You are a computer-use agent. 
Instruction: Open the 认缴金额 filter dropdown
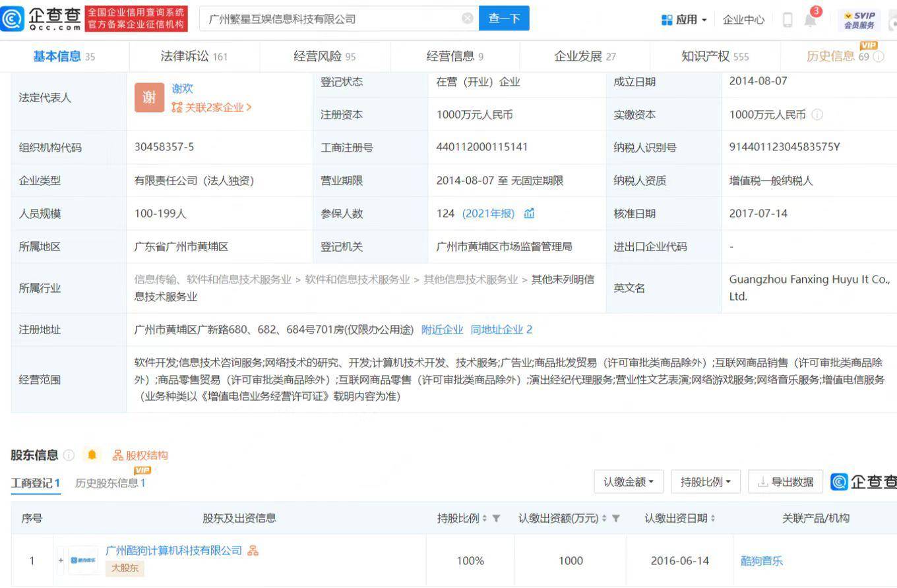[x=629, y=482]
